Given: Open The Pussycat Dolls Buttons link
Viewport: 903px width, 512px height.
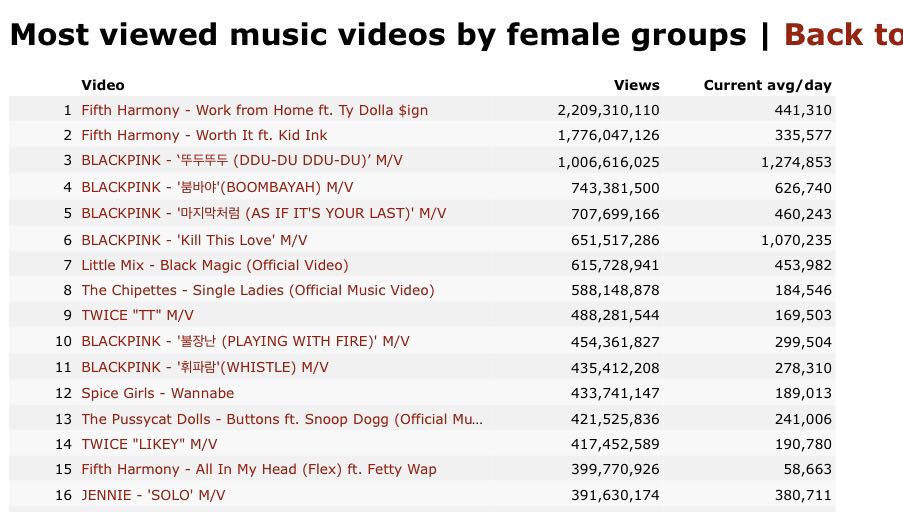Looking at the screenshot, I should [282, 419].
